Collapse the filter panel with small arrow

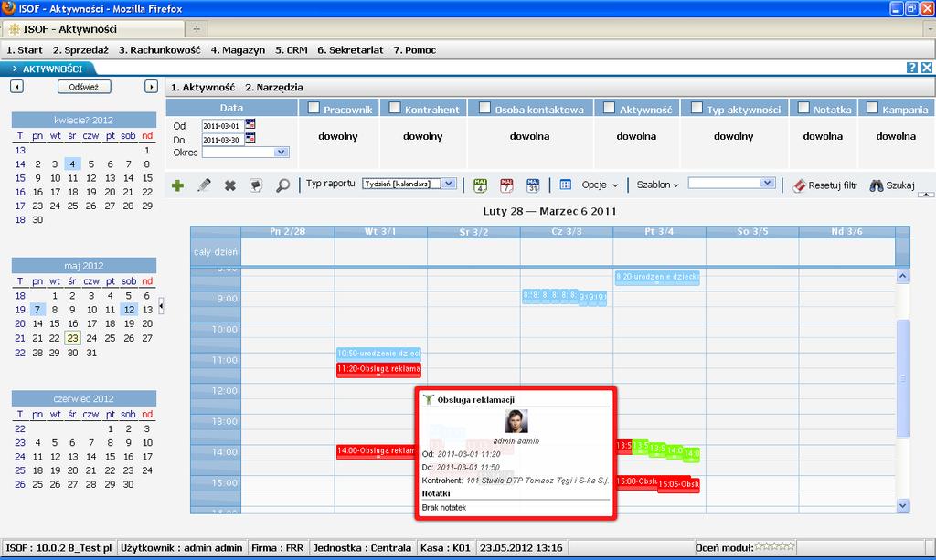pos(926,195)
